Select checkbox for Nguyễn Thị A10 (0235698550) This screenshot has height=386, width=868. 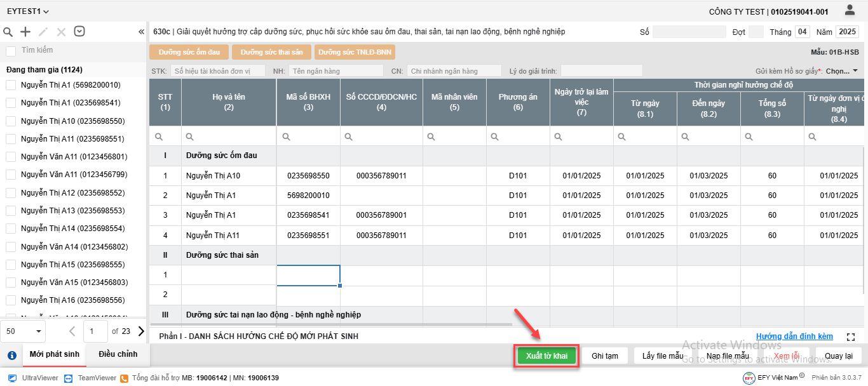point(11,121)
